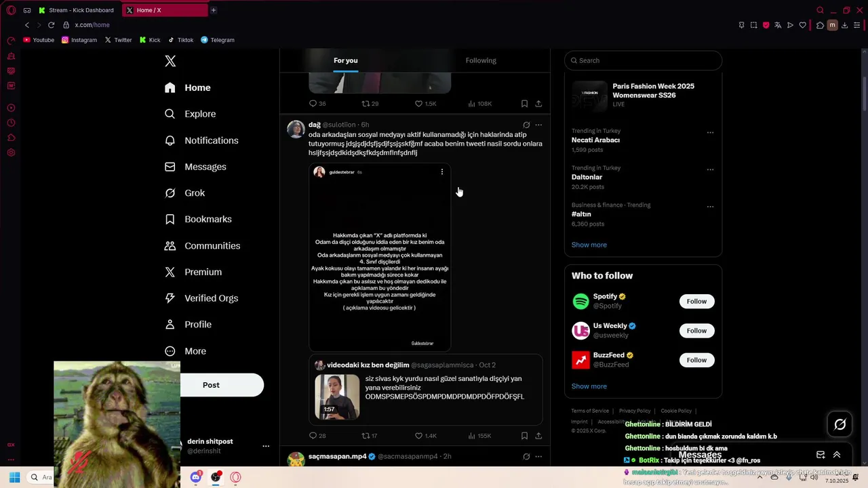868x488 pixels.
Task: Open Verified Orgs
Action: click(x=201, y=298)
